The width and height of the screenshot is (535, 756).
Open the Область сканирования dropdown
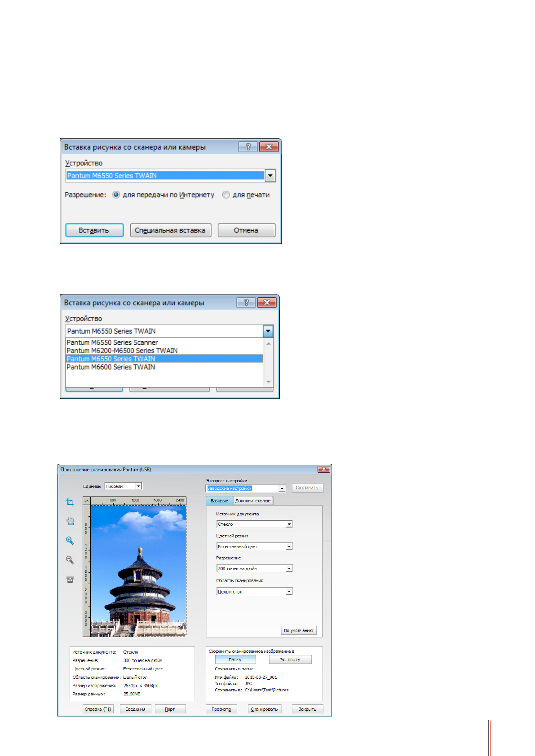coord(289,592)
